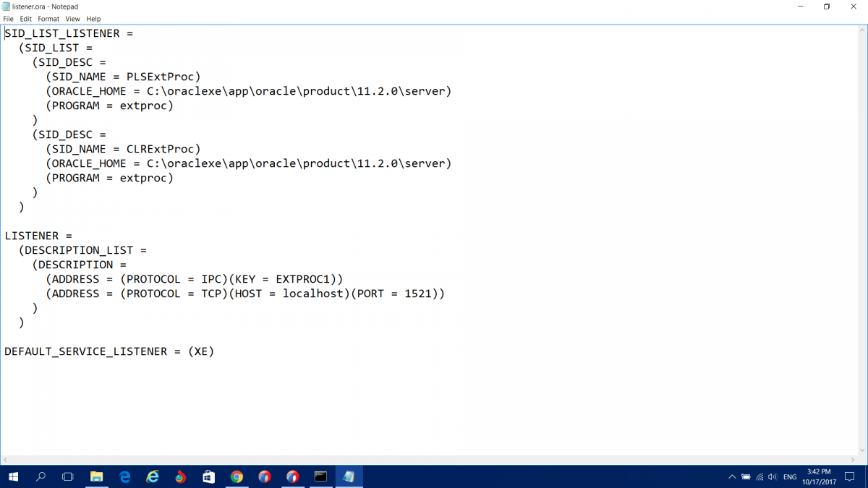Open the volume control in system tray
The width and height of the screenshot is (868, 488).
(x=773, y=477)
